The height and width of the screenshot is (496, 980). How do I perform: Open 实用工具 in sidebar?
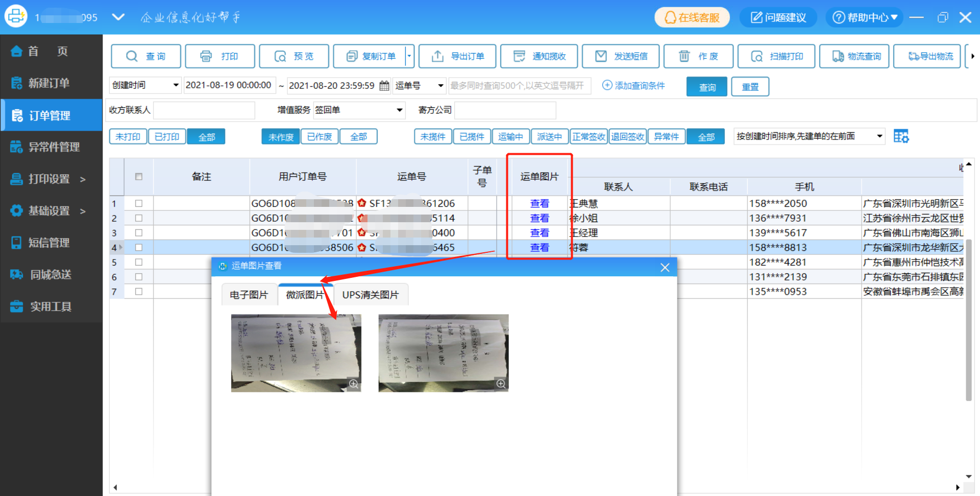tap(51, 306)
